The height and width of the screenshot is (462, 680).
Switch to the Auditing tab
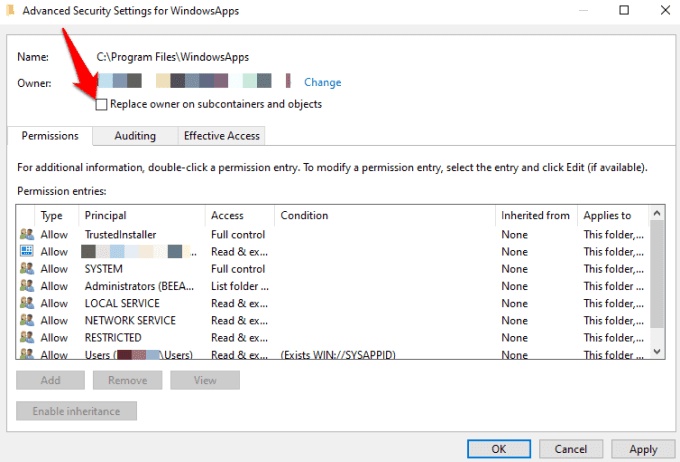point(134,136)
